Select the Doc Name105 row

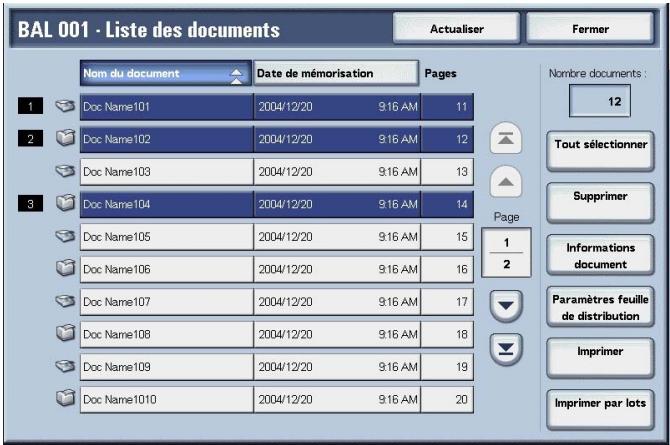277,236
